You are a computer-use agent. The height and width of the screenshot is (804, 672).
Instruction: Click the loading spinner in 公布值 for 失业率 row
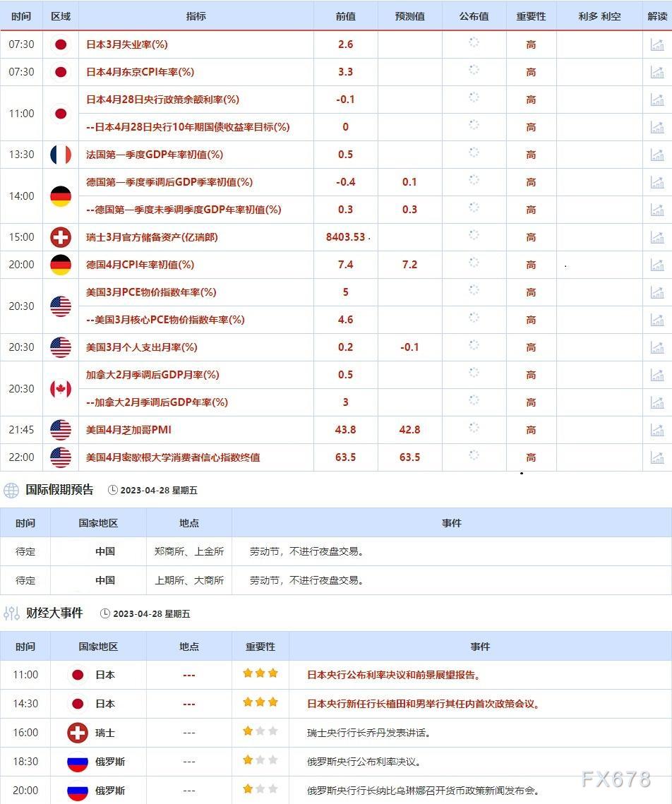[473, 44]
